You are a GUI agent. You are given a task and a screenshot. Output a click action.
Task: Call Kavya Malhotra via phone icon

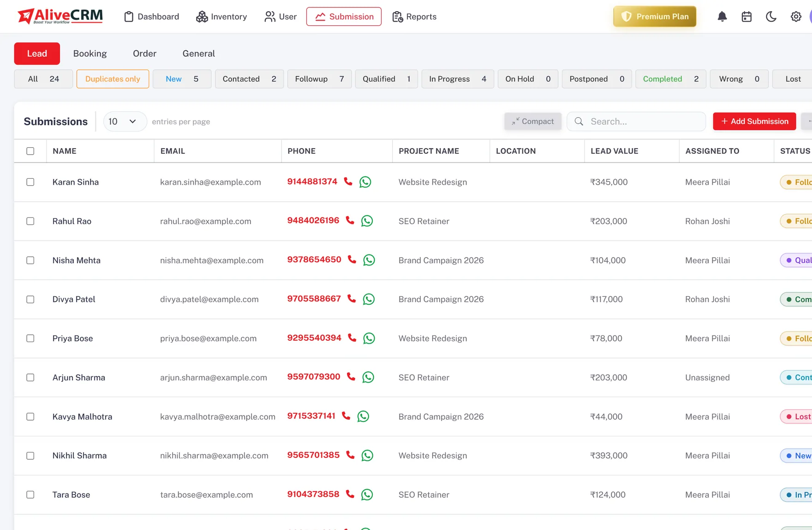click(346, 416)
